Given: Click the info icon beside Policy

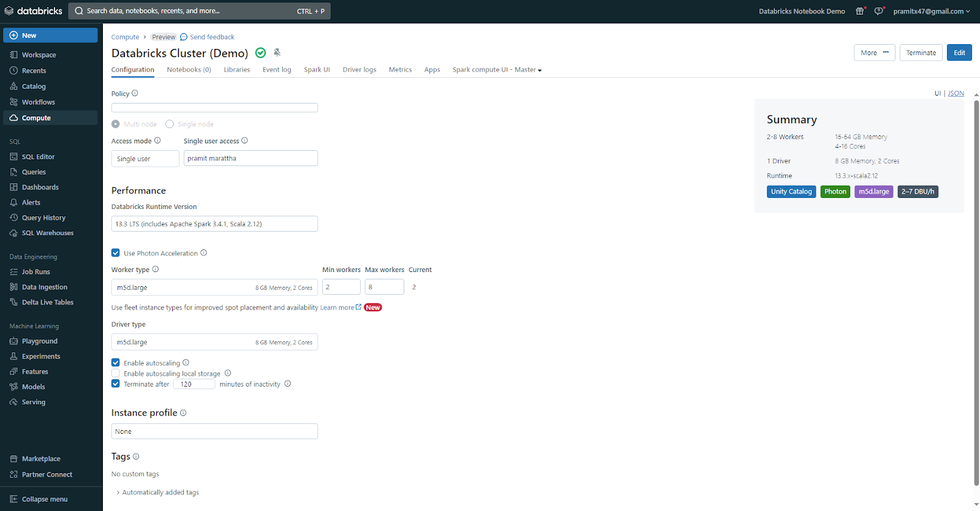Looking at the screenshot, I should [x=135, y=94].
